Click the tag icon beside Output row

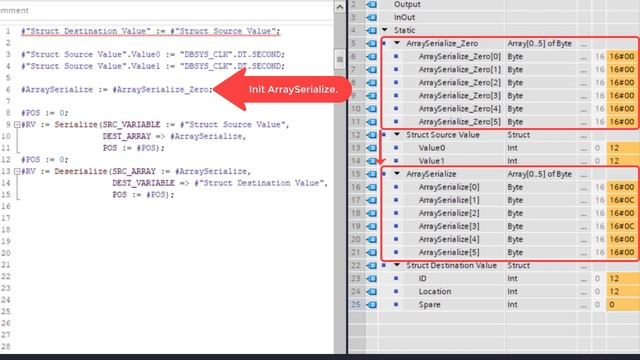371,4
